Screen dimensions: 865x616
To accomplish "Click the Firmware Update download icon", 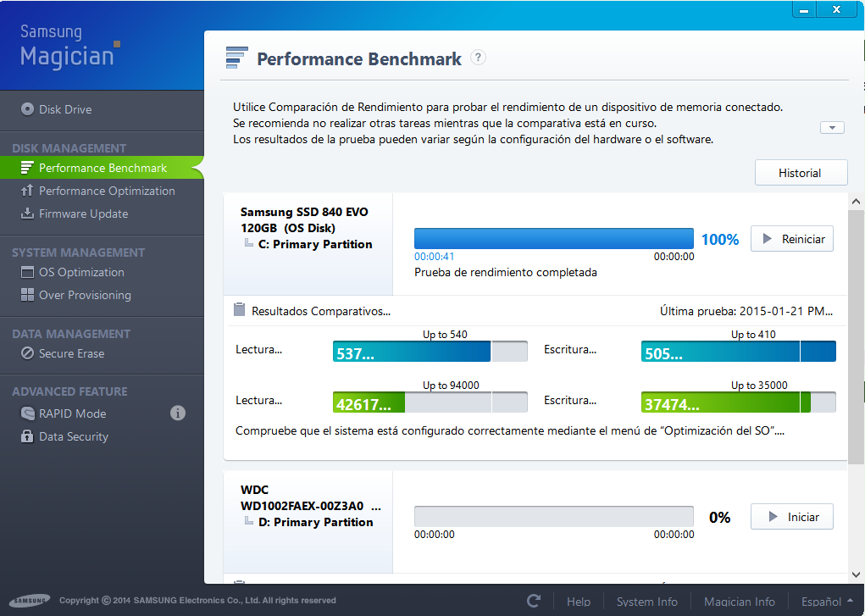I will [27, 214].
